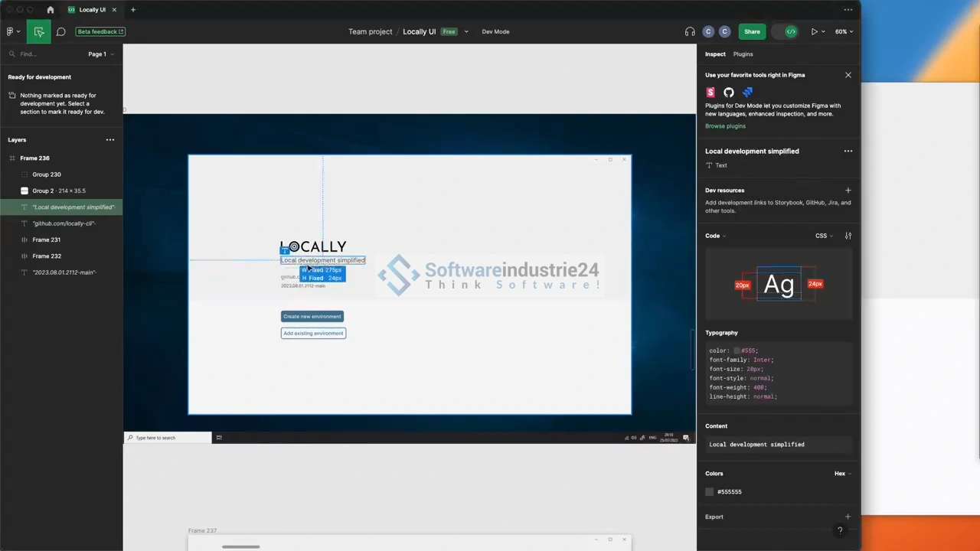Change color format from Hex dropdown

[x=842, y=474]
